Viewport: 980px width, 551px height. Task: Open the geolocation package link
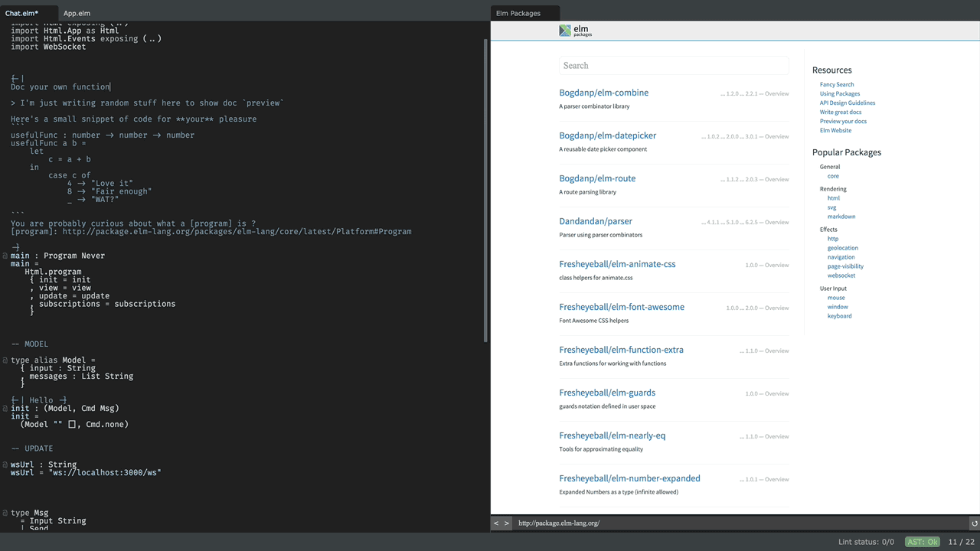pos(843,248)
